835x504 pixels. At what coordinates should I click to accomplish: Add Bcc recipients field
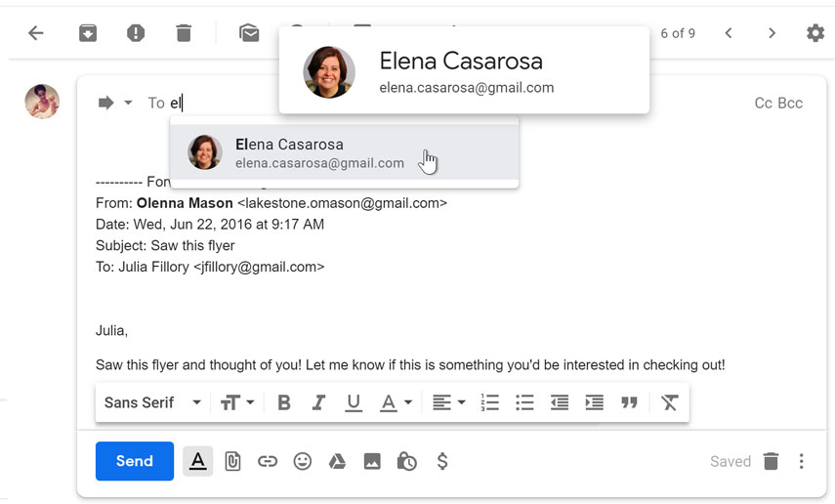point(790,104)
